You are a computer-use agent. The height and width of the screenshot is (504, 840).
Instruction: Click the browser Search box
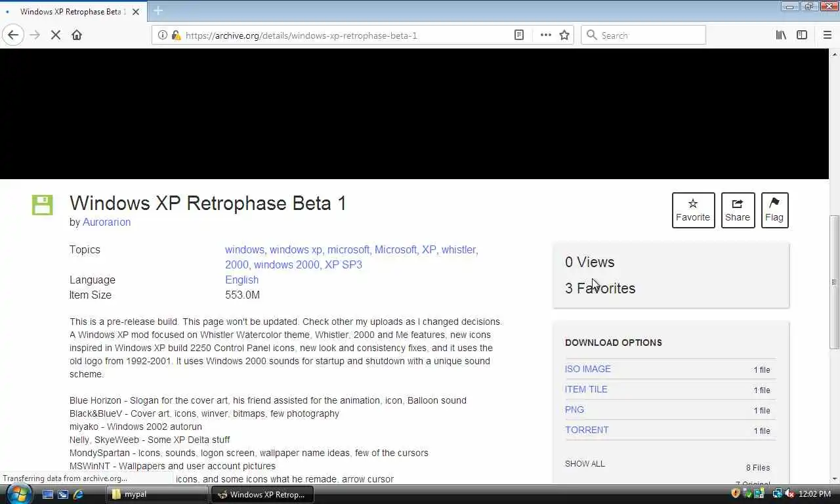click(643, 35)
